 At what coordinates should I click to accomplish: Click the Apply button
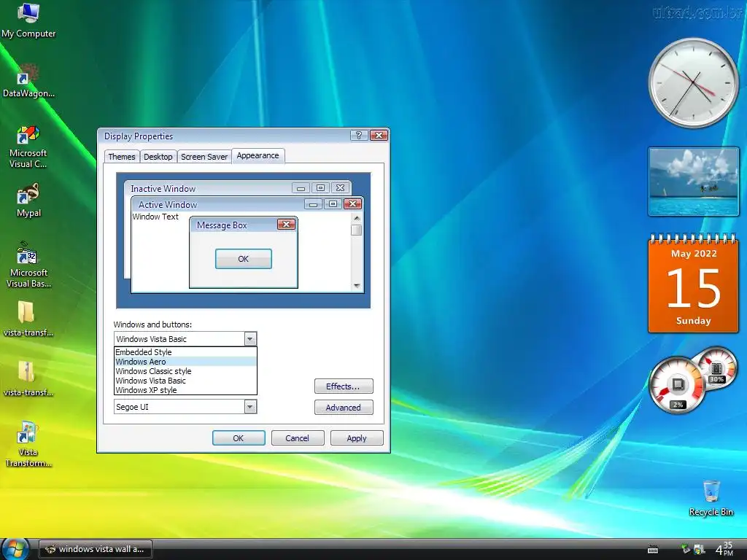click(x=357, y=438)
